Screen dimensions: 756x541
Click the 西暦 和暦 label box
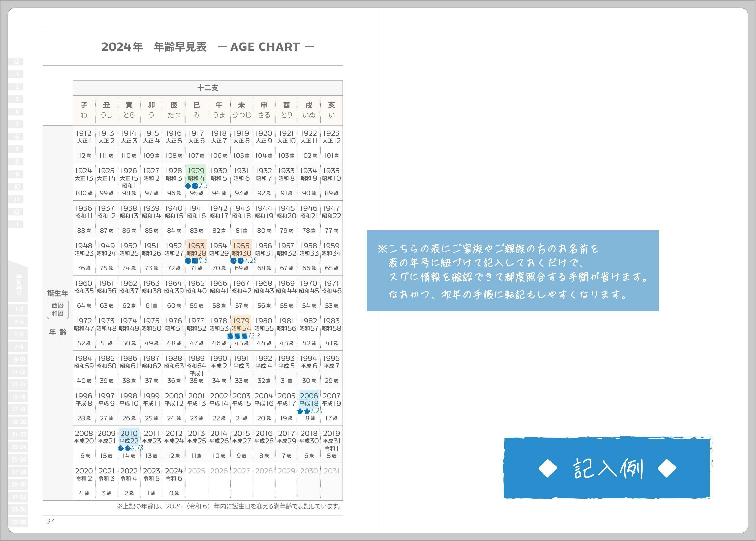[58, 309]
